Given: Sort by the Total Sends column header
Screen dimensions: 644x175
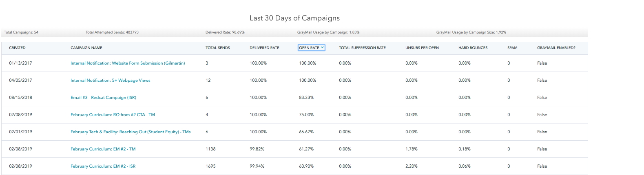Looking at the screenshot, I should (217, 48).
